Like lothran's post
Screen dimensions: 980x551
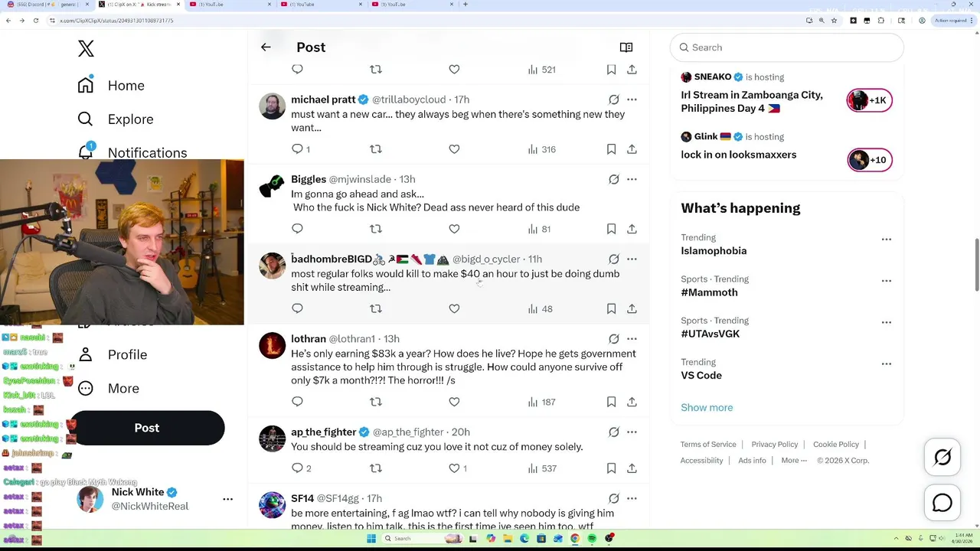click(x=454, y=402)
